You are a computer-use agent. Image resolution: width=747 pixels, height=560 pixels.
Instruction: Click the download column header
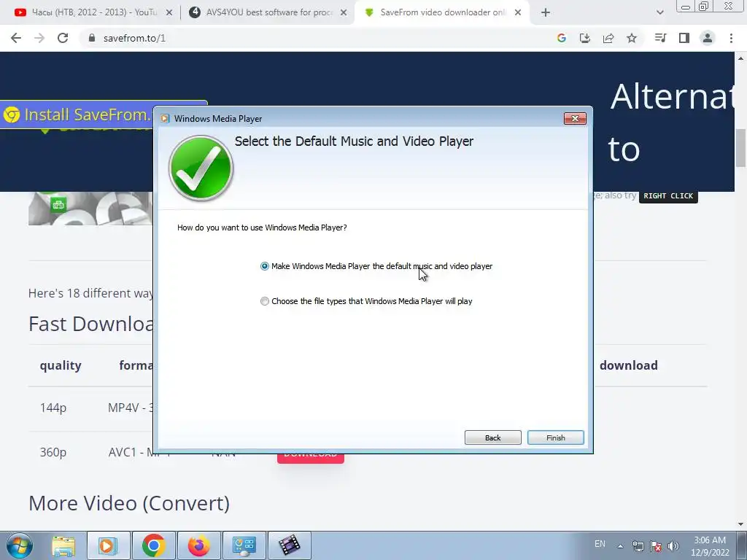[628, 365]
